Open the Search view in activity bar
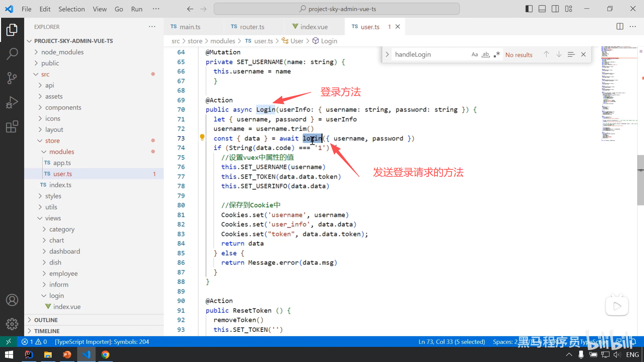644x362 pixels. 12,54
